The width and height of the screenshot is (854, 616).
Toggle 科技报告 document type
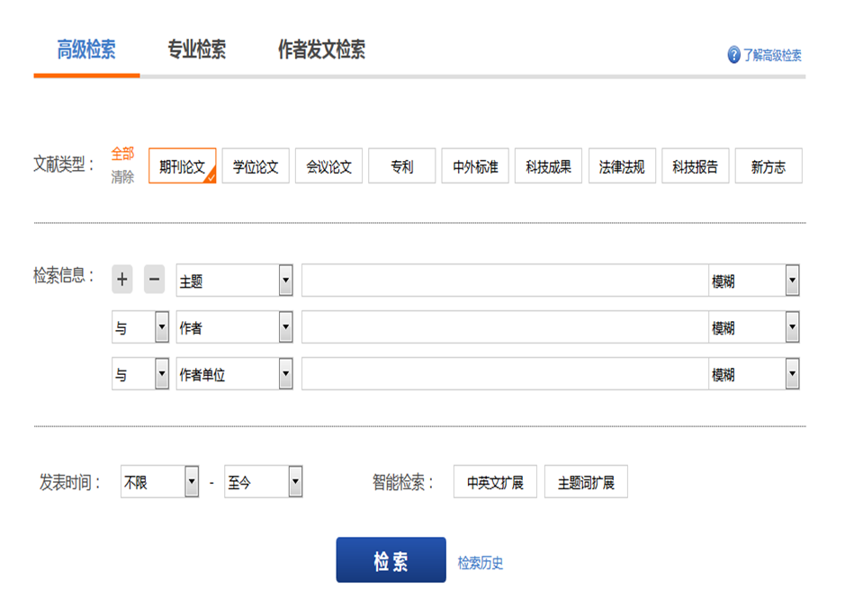coord(695,166)
